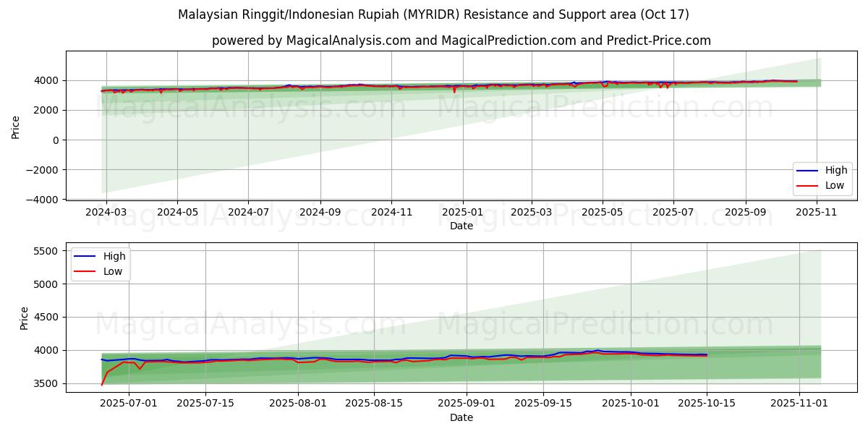Click the High legend entry in bottom chart

pos(114,256)
